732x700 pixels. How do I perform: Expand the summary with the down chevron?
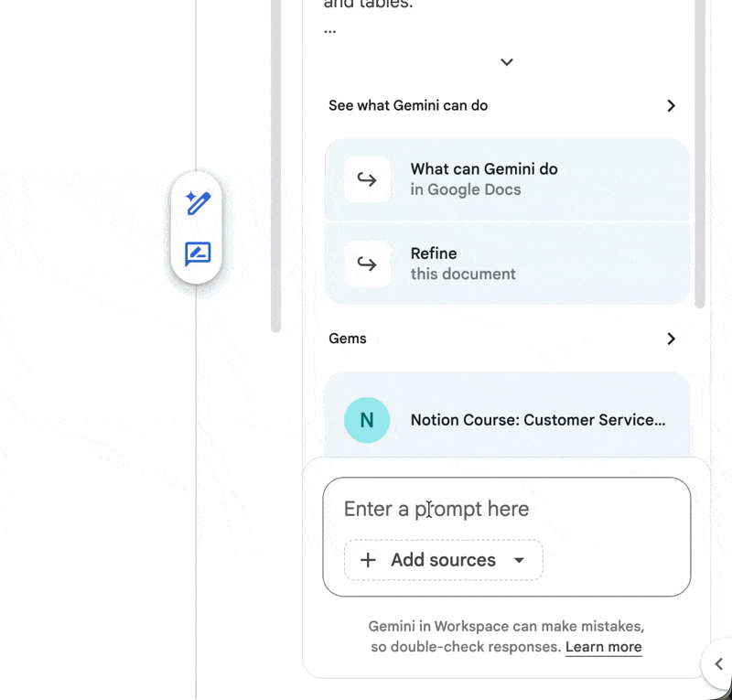coord(507,62)
